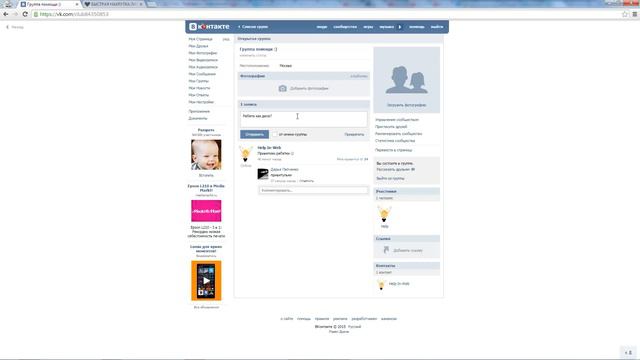Open the Chrome menu icon

coord(635,14)
